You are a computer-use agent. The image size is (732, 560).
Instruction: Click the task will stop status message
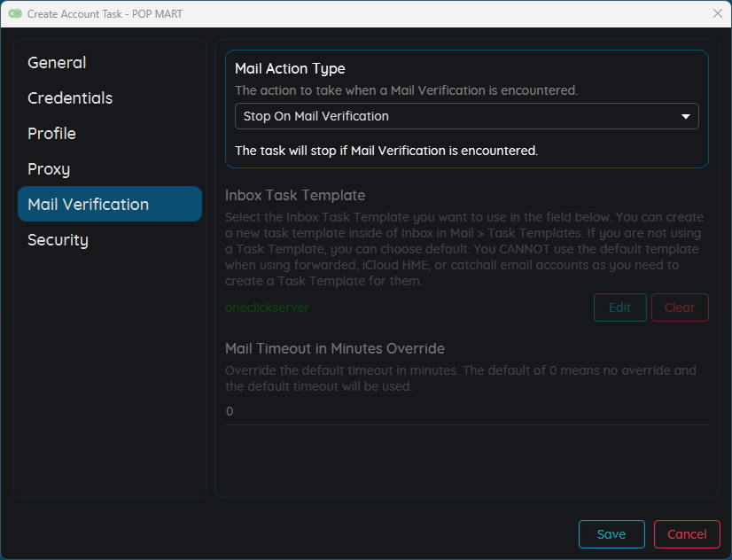pyautogui.click(x=386, y=151)
